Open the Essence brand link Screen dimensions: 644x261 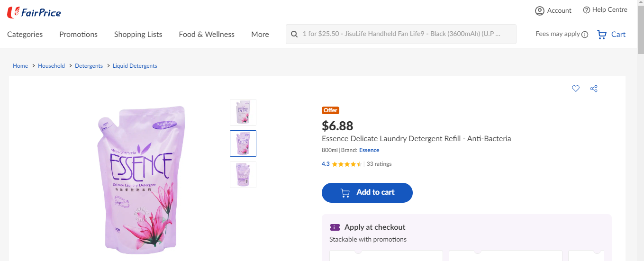point(369,150)
